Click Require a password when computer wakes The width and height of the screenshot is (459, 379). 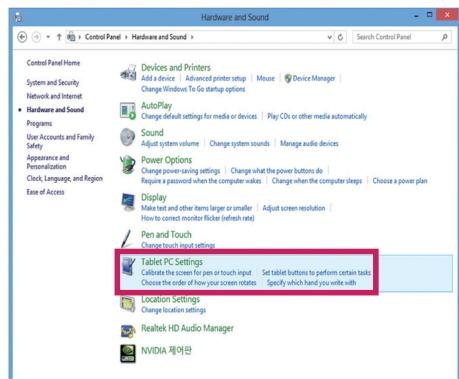pyautogui.click(x=201, y=181)
